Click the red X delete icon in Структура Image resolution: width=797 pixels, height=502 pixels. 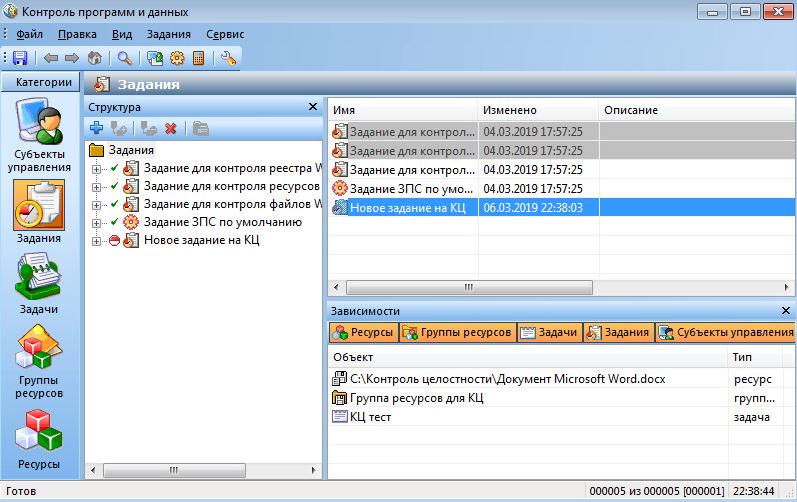[171, 129]
